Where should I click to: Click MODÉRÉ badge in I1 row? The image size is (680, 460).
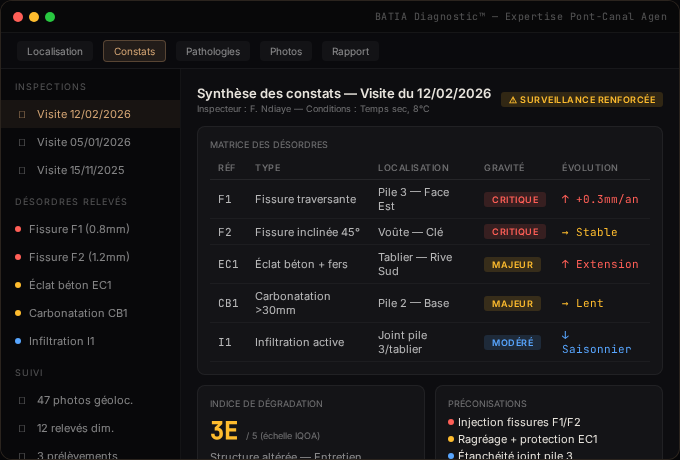point(512,343)
